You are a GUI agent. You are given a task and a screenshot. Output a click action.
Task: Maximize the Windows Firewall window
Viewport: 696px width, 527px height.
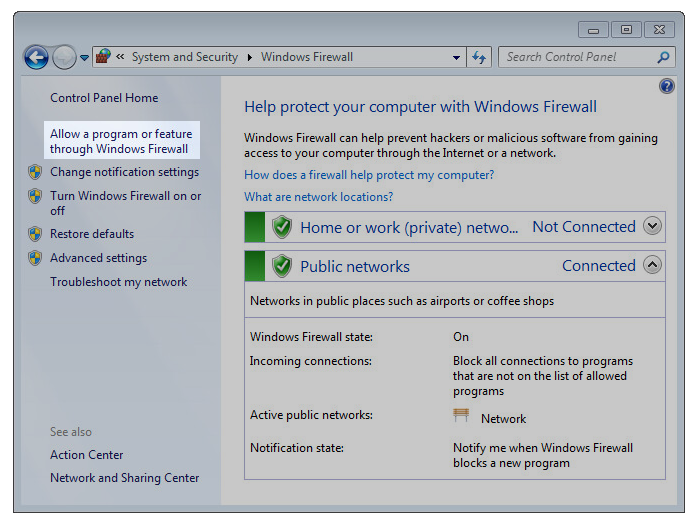pos(626,30)
